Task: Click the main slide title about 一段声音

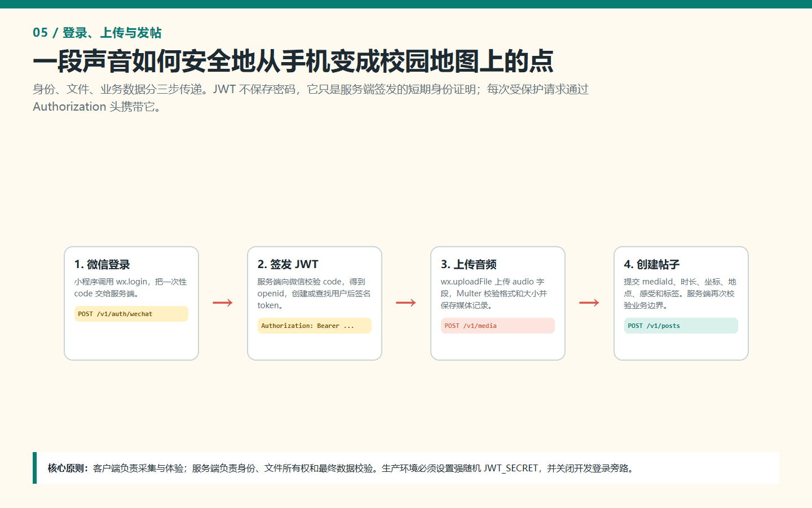Action: click(293, 61)
